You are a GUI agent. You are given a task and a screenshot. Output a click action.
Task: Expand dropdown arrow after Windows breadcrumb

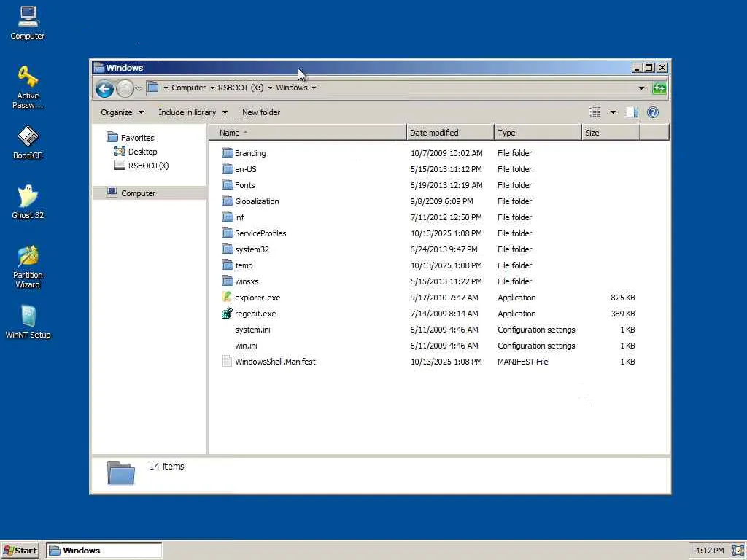(314, 87)
